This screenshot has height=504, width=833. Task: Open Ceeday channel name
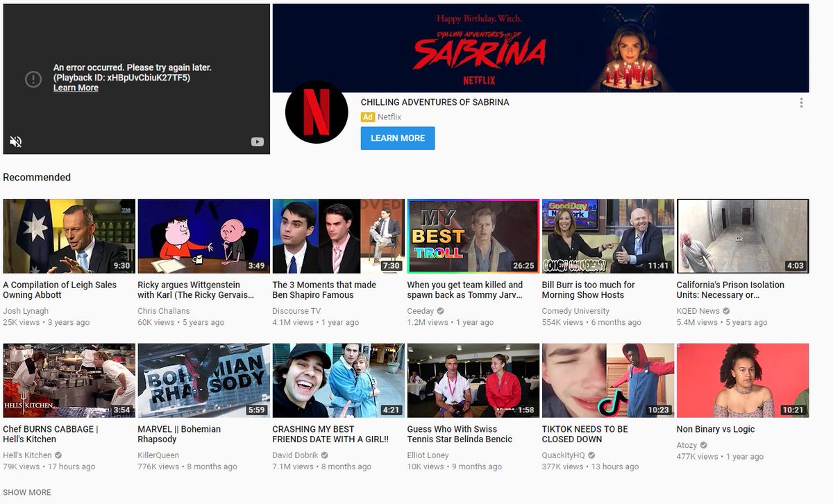coord(421,311)
